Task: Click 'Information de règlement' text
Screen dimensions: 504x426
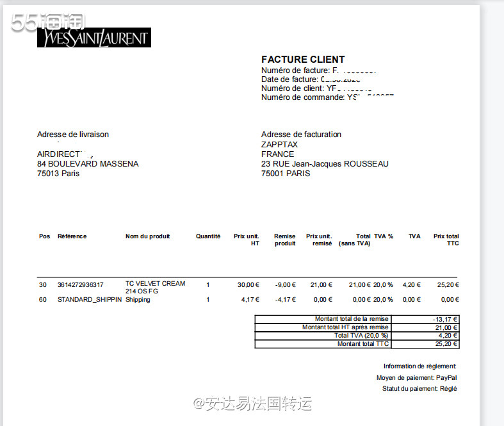Action: 419,366
